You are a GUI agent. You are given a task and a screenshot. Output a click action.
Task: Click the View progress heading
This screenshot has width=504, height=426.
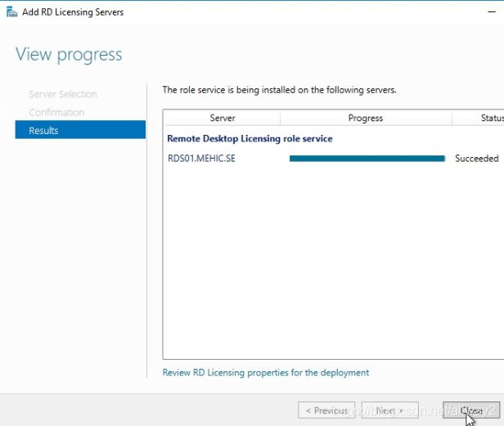click(x=69, y=55)
